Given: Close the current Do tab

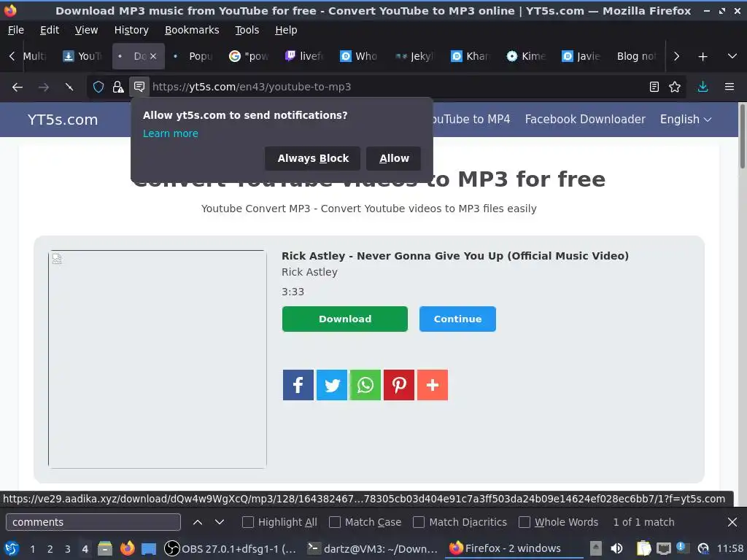Looking at the screenshot, I should [153, 56].
